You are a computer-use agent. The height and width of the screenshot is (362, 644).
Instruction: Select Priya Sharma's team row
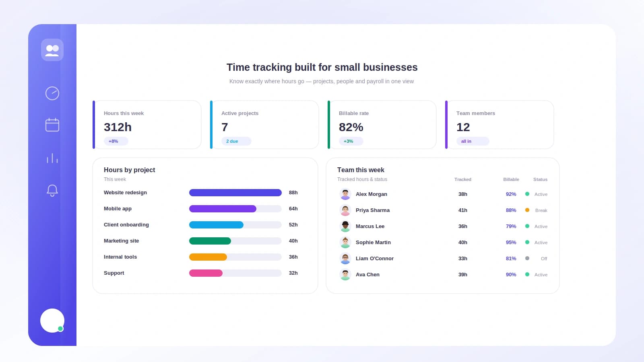443,210
